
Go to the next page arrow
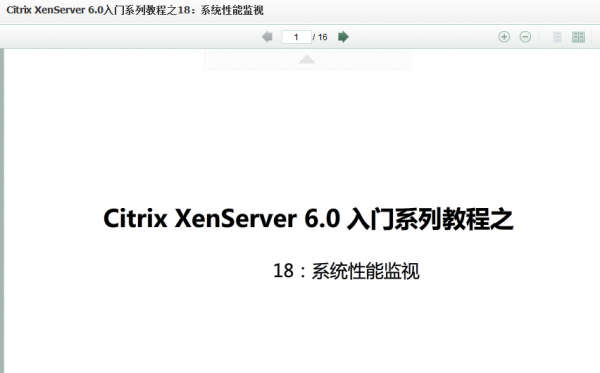coord(343,37)
